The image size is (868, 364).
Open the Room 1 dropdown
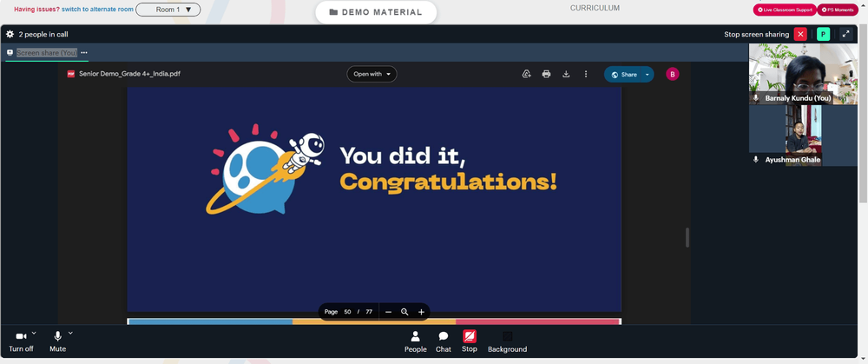click(168, 10)
